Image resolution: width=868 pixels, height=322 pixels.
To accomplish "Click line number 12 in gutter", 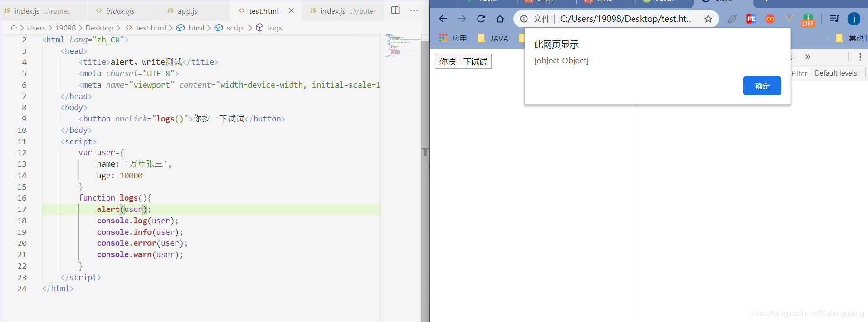I will pos(22,152).
